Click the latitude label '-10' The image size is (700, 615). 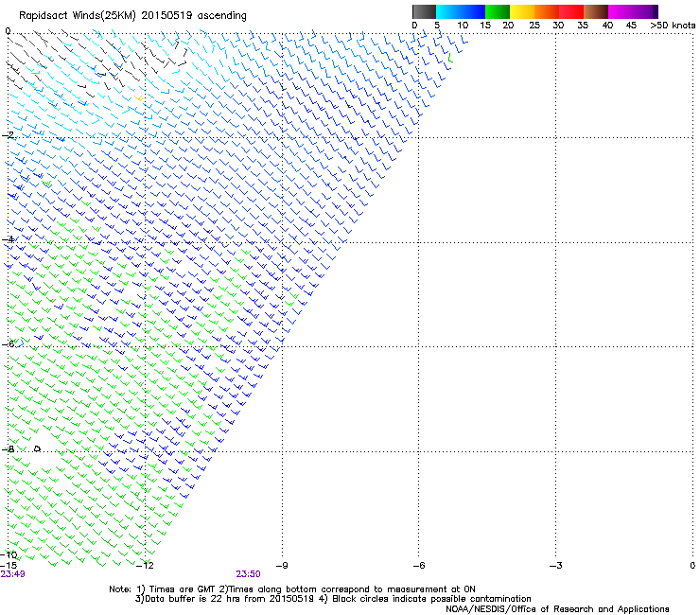pos(9,554)
